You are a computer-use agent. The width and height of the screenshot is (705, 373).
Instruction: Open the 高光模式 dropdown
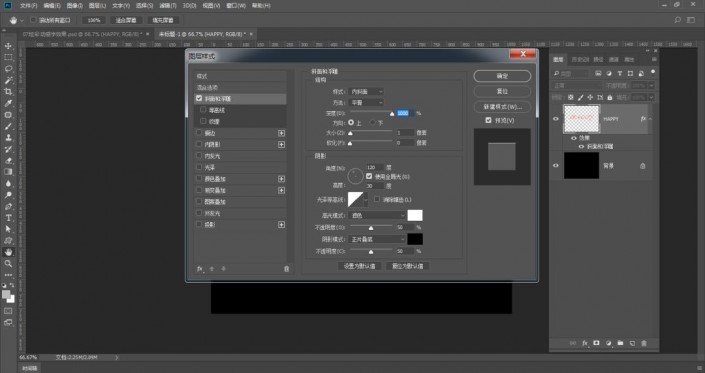point(377,216)
